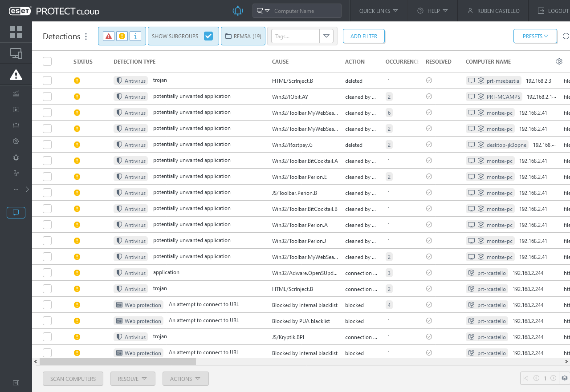Open the Status Overview stethoscope icon in sidebar

(16, 174)
